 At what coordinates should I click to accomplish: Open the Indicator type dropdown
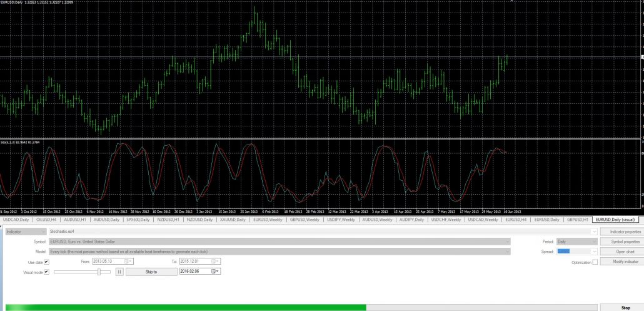(x=26, y=232)
